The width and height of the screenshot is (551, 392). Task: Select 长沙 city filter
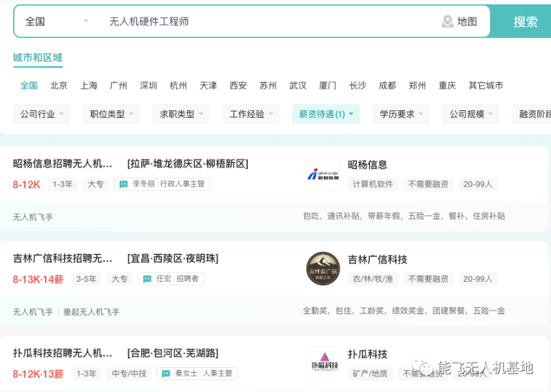[x=357, y=85]
